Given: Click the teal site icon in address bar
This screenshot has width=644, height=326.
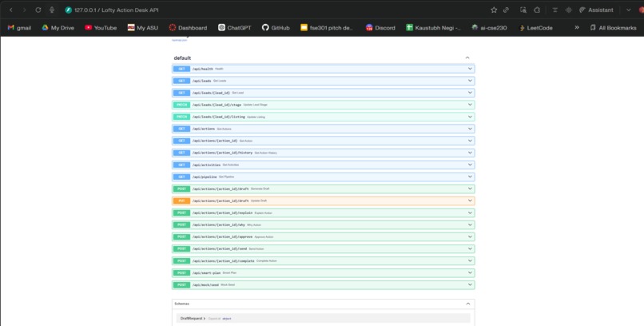Looking at the screenshot, I should 68,10.
